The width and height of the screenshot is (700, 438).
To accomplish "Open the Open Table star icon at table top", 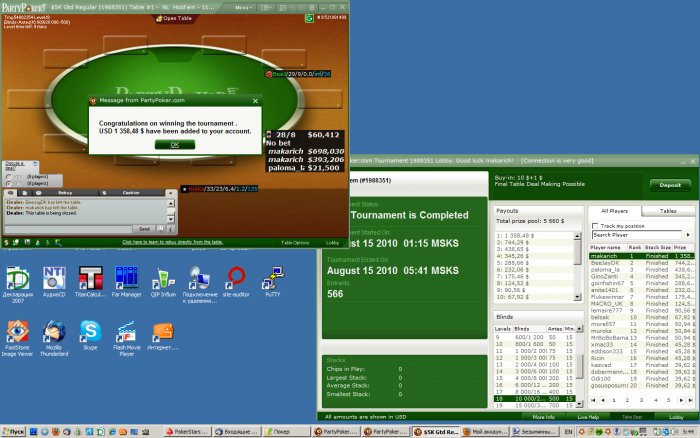I will click(x=159, y=18).
